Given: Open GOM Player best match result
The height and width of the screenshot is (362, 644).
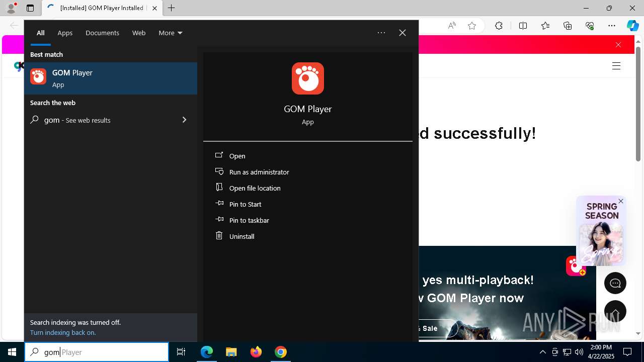Looking at the screenshot, I should click(x=111, y=78).
